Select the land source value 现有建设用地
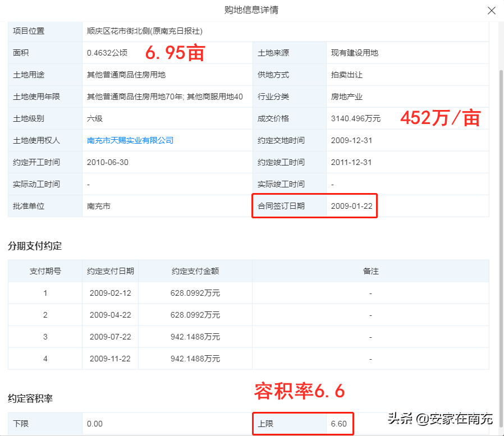This screenshot has width=504, height=436. (x=355, y=53)
